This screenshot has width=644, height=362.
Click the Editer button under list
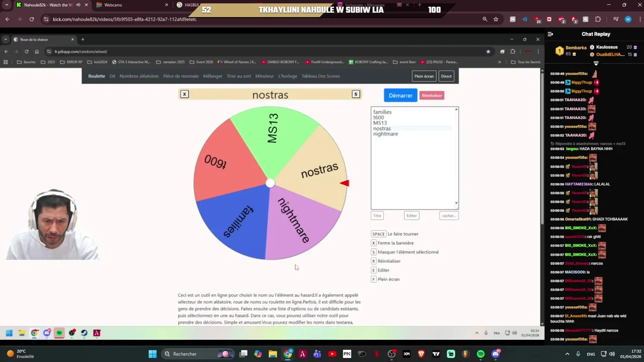point(412,216)
